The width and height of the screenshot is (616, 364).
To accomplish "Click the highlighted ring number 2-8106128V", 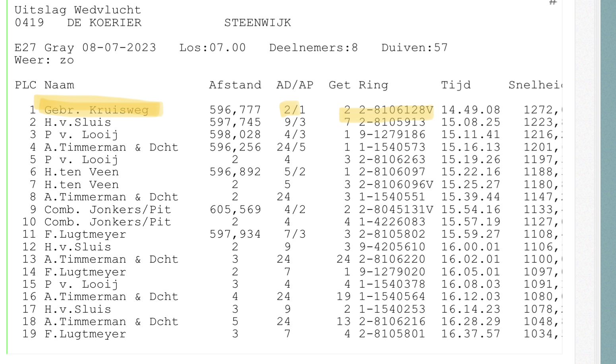I will [x=396, y=110].
